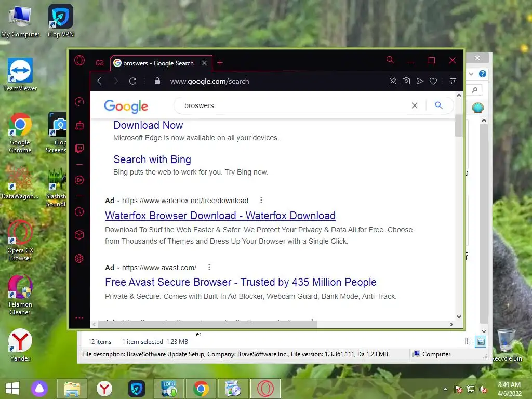The width and height of the screenshot is (532, 399).
Task: Open My Flow send icon
Action: tap(420, 81)
